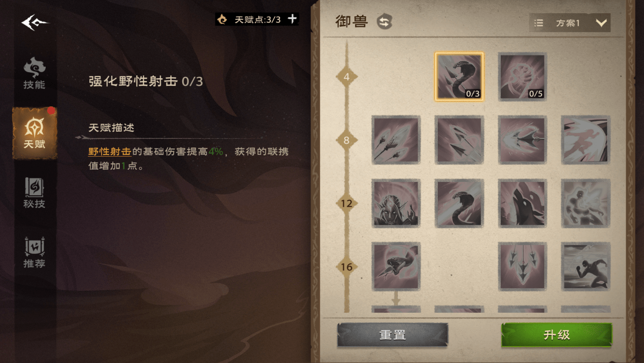The height and width of the screenshot is (363, 644).
Task: Select the triple spears talent in row 8
Action: tap(396, 140)
